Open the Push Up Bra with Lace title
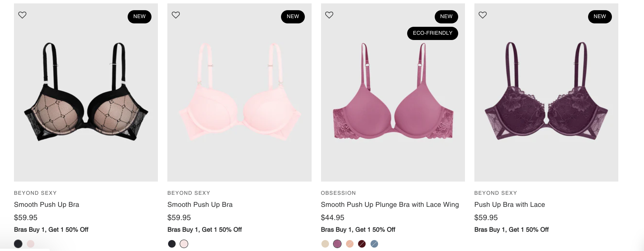644x251 pixels. pos(510,205)
